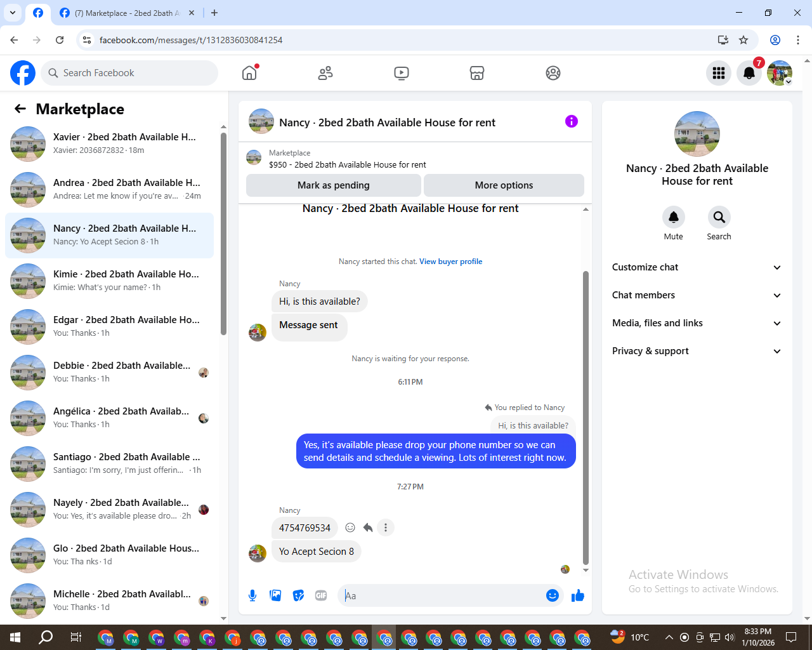Open the Groups icon in top navigation
Viewport: 812px width, 650px height.
click(553, 73)
